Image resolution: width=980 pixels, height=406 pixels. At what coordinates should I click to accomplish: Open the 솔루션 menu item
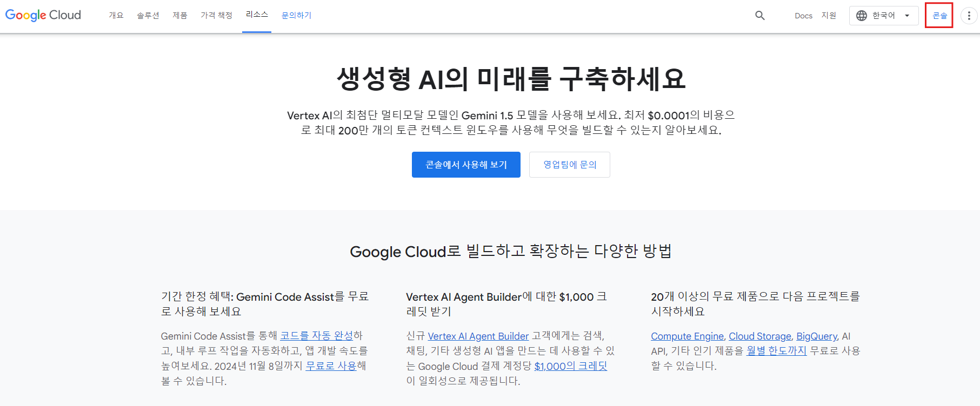click(148, 16)
